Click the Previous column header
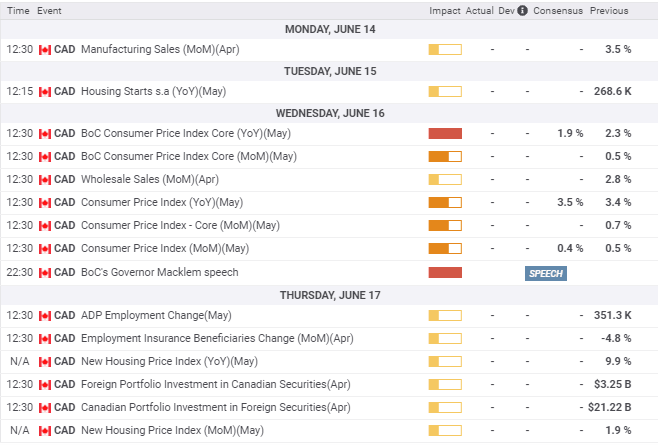Image resolution: width=658 pixels, height=445 pixels. tap(609, 11)
